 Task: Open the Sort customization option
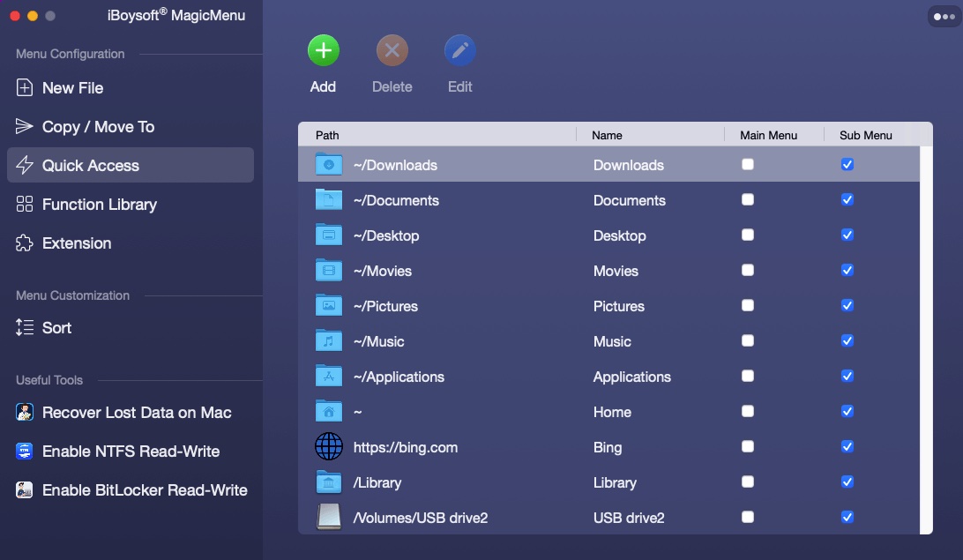[x=56, y=328]
